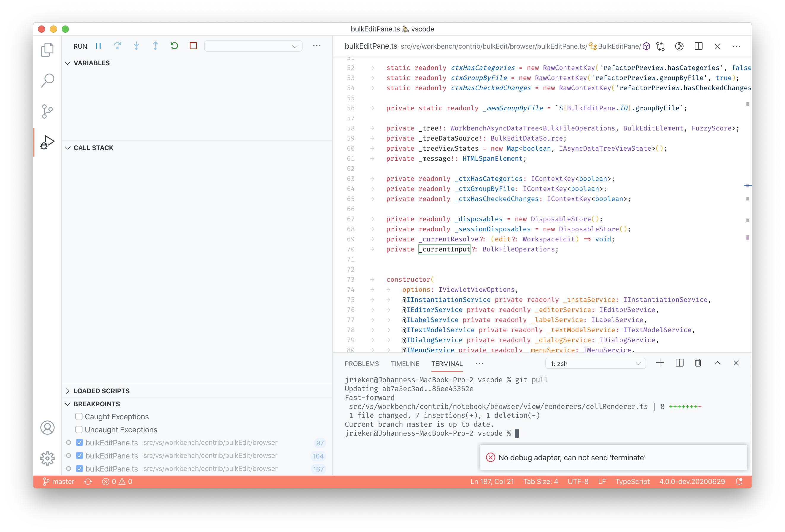Click the master branch in status bar
The image size is (785, 532).
coord(58,482)
